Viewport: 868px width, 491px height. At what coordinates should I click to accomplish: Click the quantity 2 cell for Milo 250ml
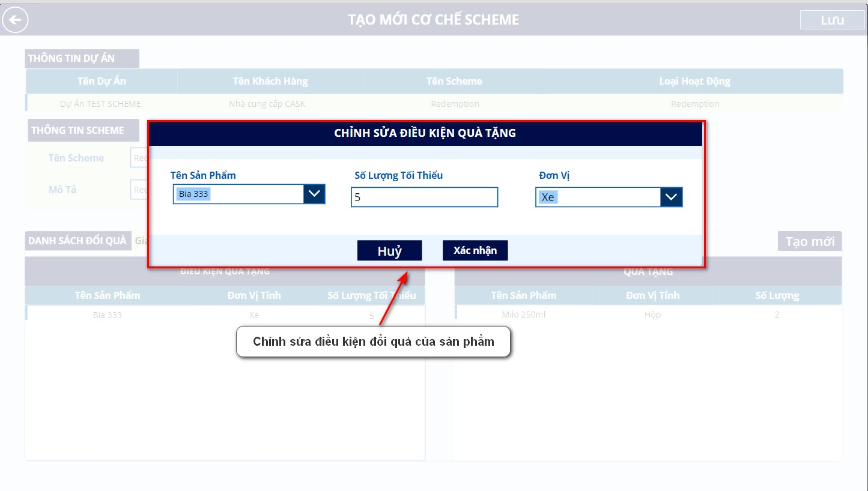pos(777,315)
